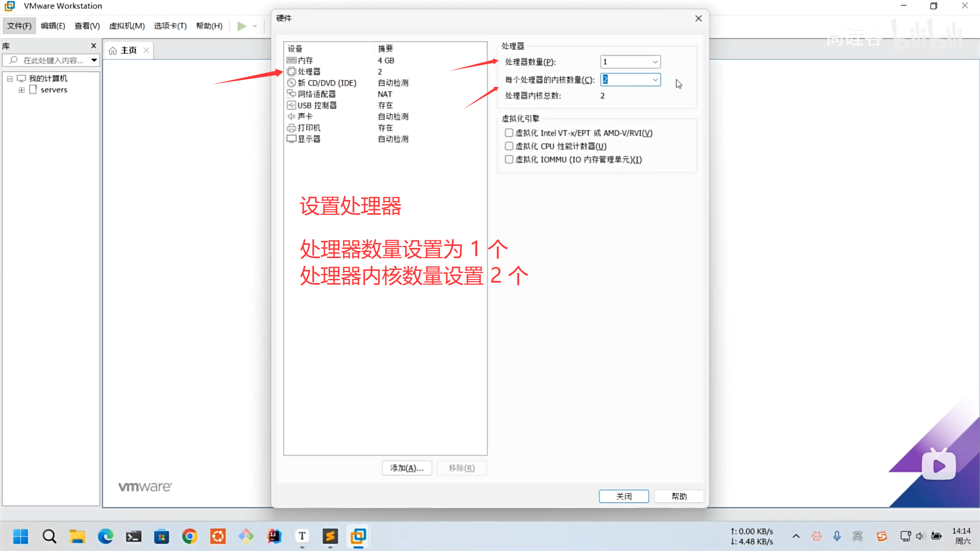Select the 显示器 display device icon

291,139
